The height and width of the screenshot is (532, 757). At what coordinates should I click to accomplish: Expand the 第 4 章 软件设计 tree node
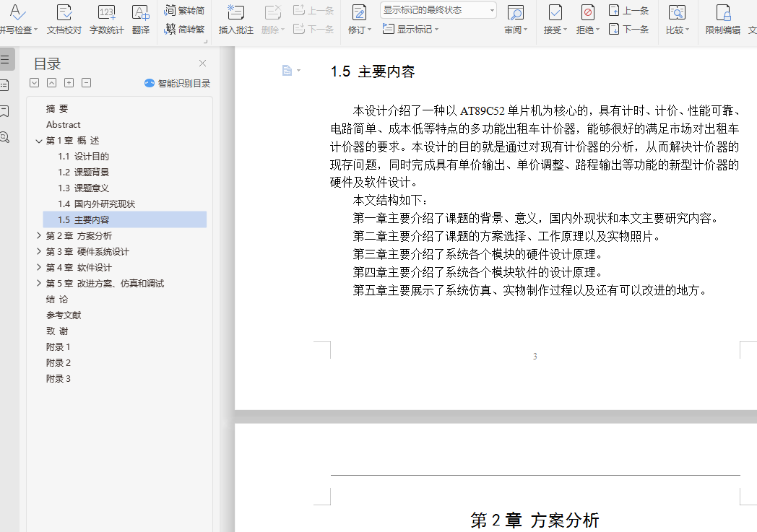pos(39,268)
